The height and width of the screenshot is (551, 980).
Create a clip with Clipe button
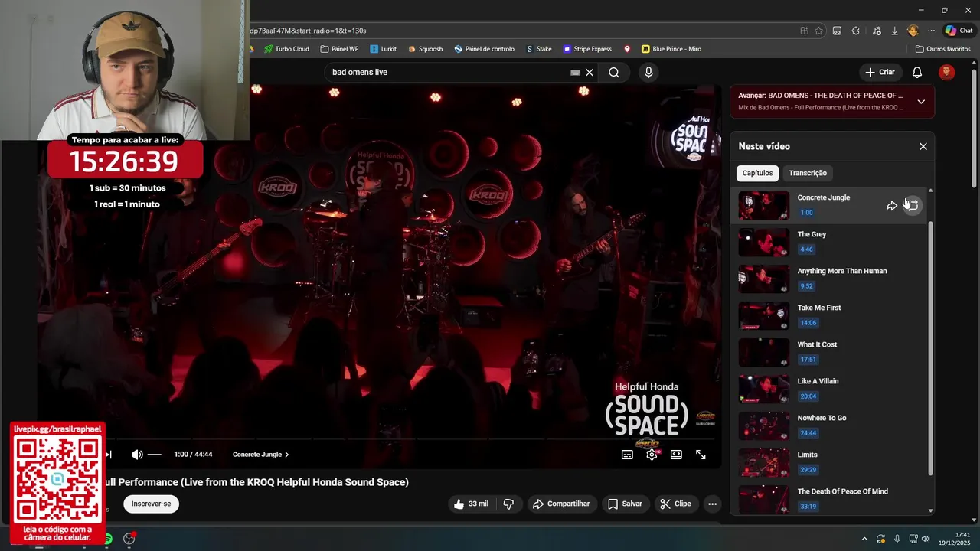coord(675,504)
